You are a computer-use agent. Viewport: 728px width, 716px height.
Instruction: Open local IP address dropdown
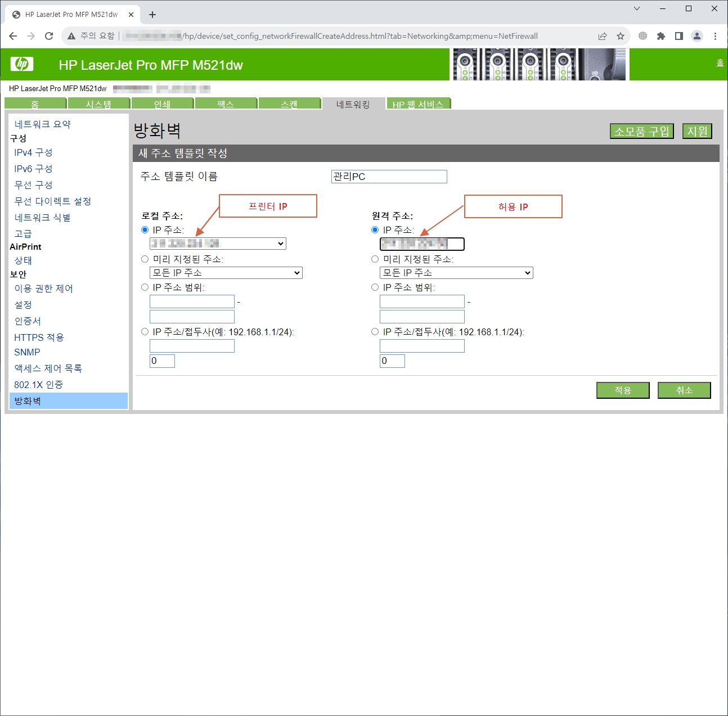coord(218,244)
